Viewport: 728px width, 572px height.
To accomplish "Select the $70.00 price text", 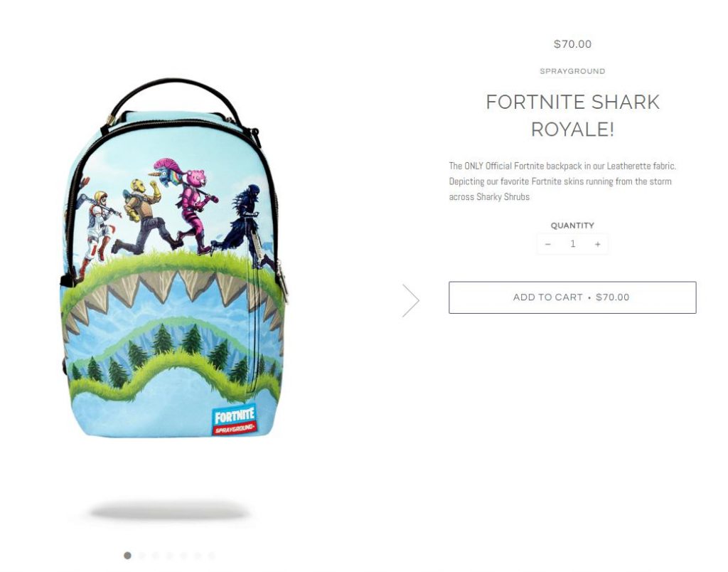I will tap(572, 44).
